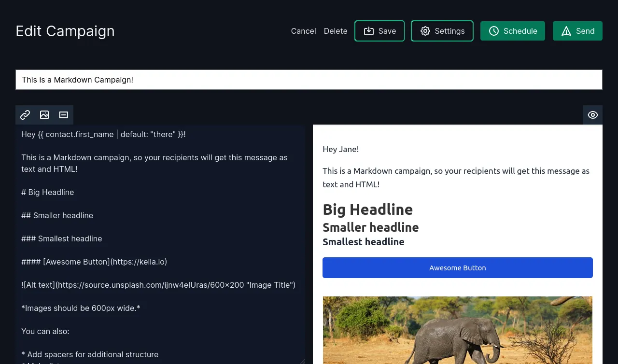Insert a button block into the editor
Screen dimensions: 618x364
tap(63, 115)
